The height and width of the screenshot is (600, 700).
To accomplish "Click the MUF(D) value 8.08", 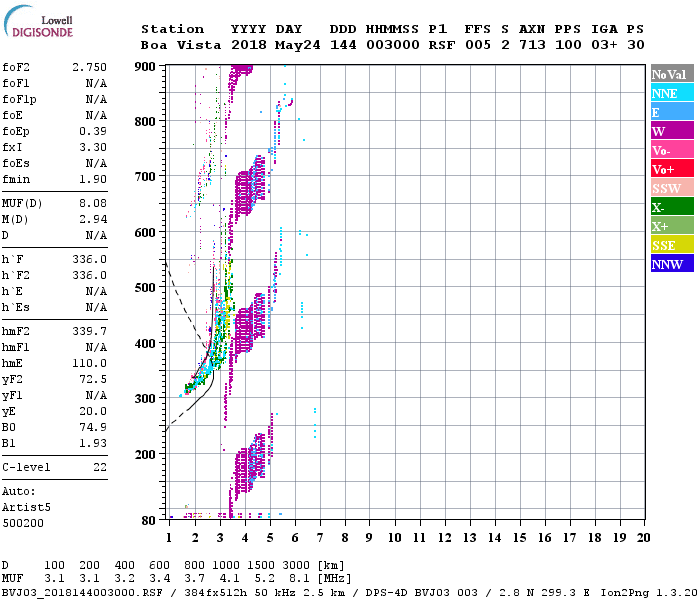I will pos(93,203).
